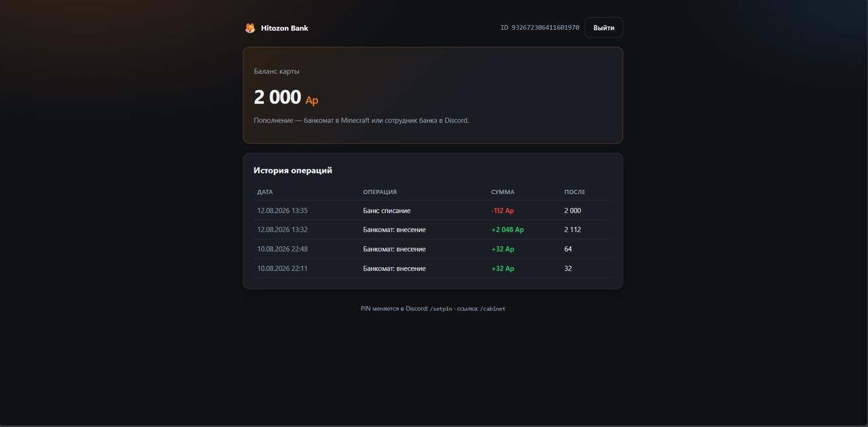Viewport: 868px width, 427px height.
Task: Log out with the Выйти button
Action: 604,28
